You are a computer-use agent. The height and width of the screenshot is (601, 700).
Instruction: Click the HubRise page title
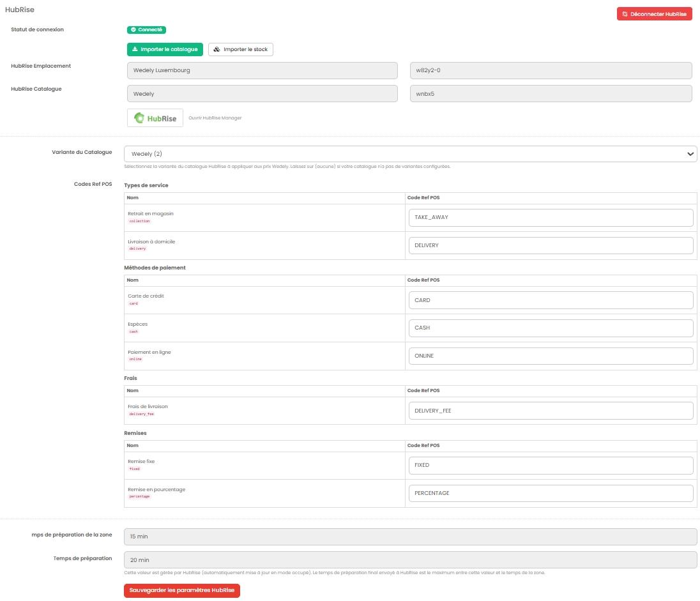(x=20, y=10)
